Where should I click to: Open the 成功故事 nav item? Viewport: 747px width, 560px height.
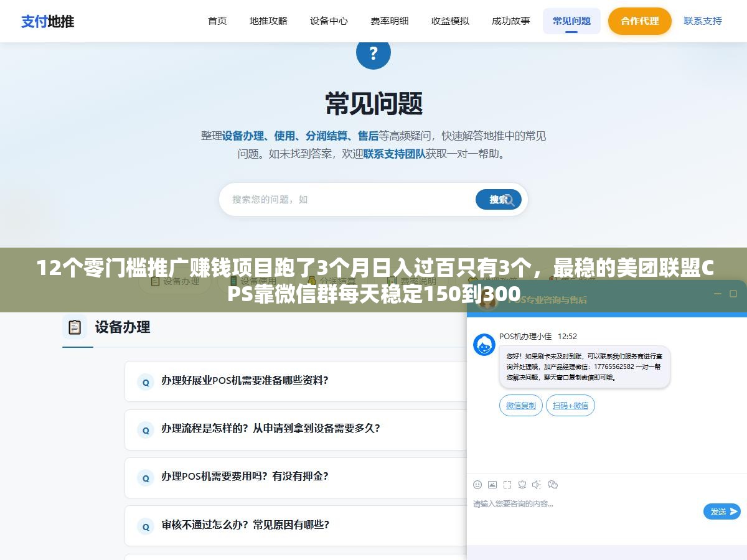510,21
